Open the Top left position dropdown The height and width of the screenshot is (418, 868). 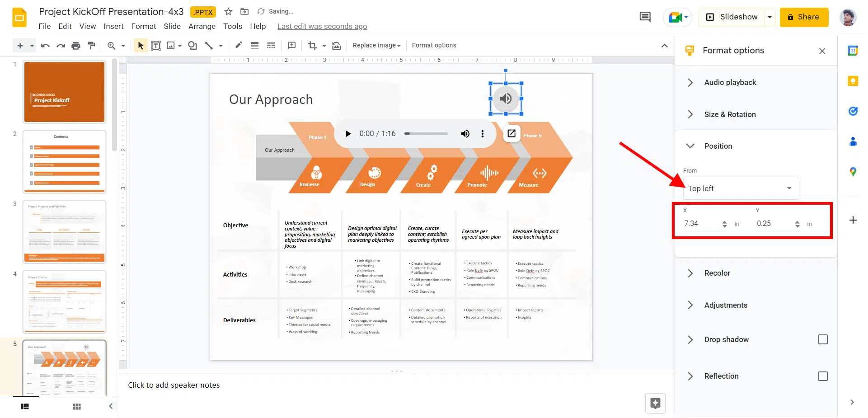click(741, 188)
